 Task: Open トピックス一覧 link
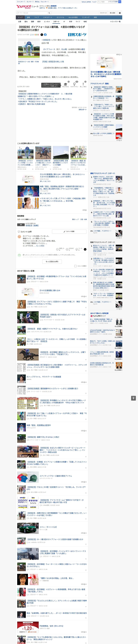click(x=115, y=22)
